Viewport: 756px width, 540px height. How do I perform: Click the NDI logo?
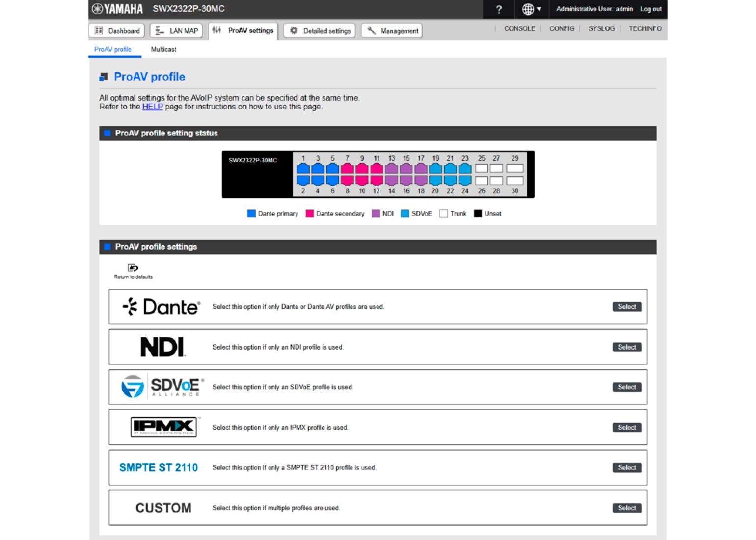[162, 347]
